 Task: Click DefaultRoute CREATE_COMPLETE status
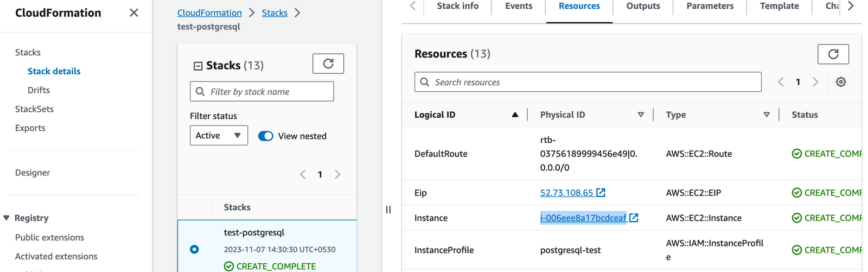(826, 154)
